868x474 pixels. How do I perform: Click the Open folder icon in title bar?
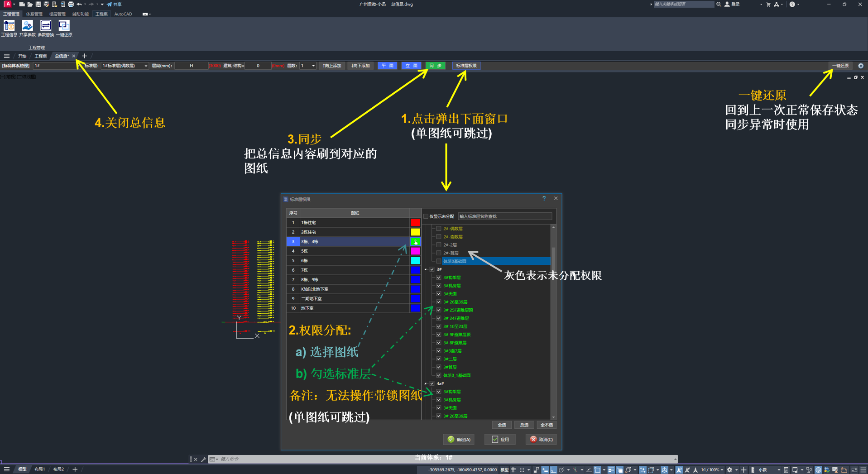click(30, 4)
